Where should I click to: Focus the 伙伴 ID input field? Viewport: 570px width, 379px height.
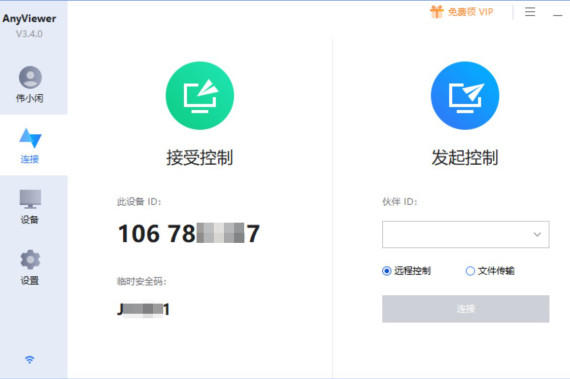coord(466,234)
